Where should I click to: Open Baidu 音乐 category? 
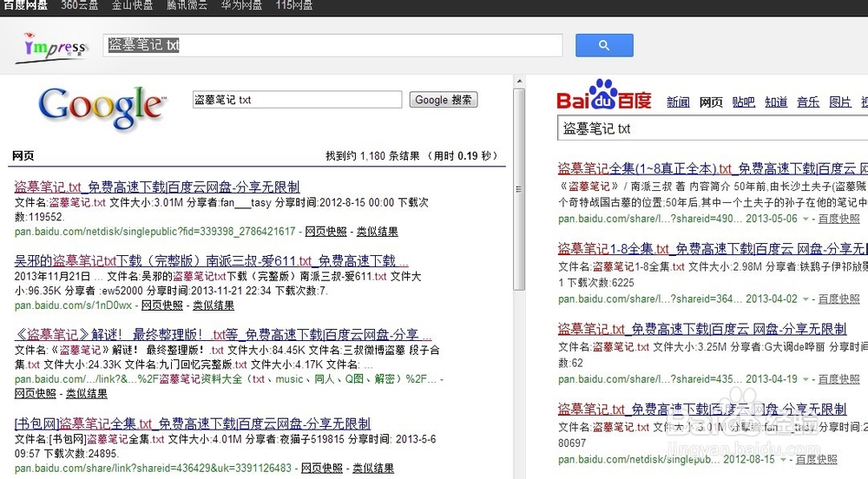pyautogui.click(x=808, y=102)
